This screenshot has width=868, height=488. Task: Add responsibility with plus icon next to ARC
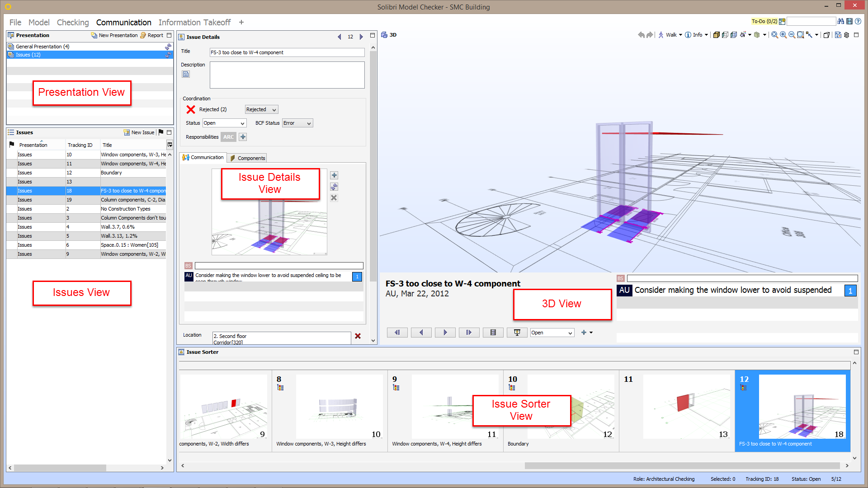[x=243, y=137]
